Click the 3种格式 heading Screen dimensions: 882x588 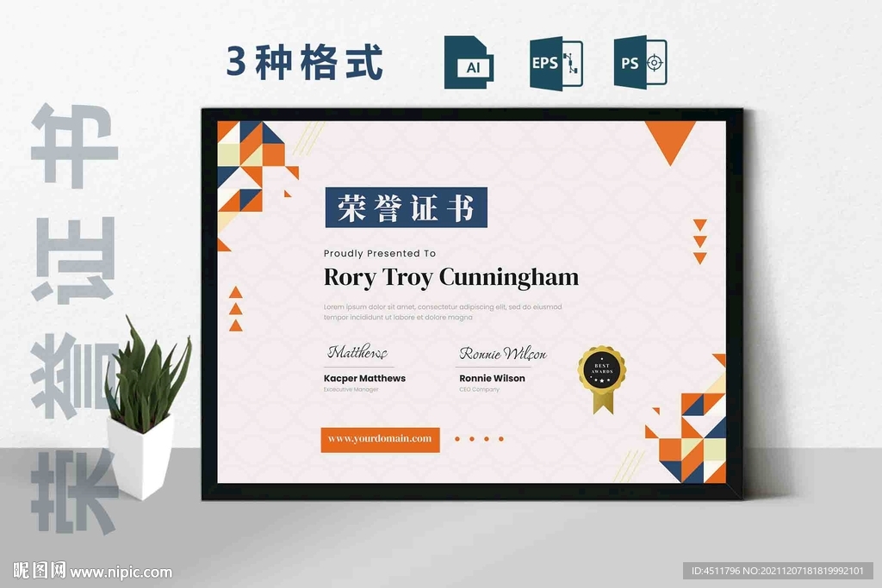pyautogui.click(x=305, y=62)
